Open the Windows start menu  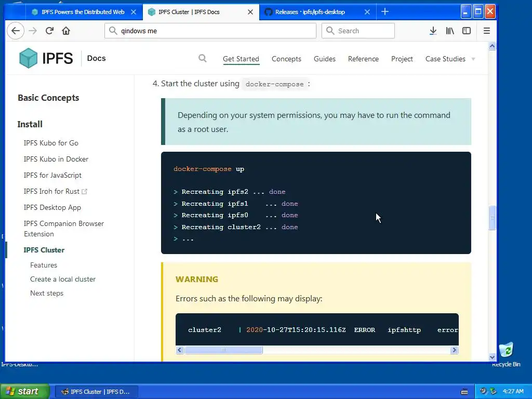25,391
